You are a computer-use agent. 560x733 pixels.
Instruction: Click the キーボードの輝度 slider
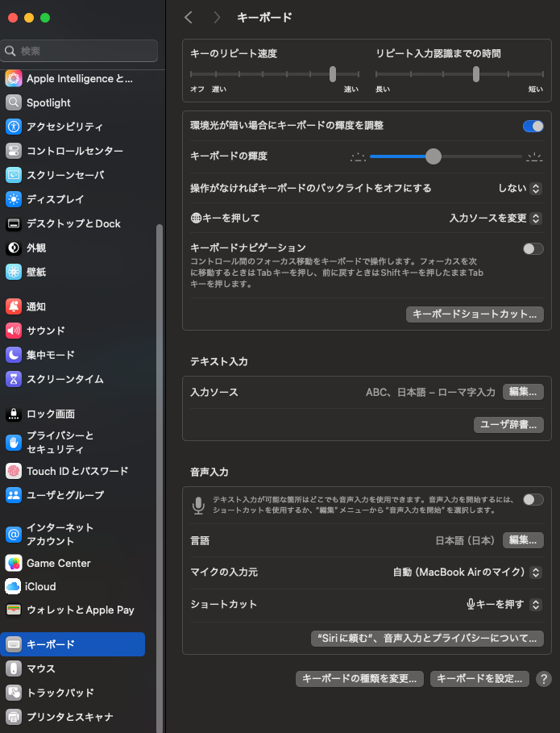pyautogui.click(x=446, y=156)
